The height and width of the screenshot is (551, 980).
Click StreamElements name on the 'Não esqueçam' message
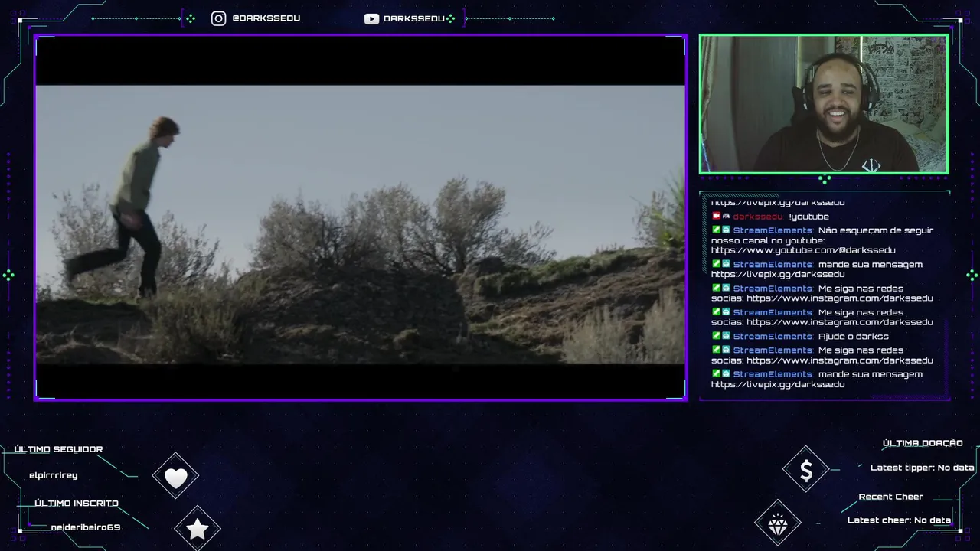coord(773,230)
